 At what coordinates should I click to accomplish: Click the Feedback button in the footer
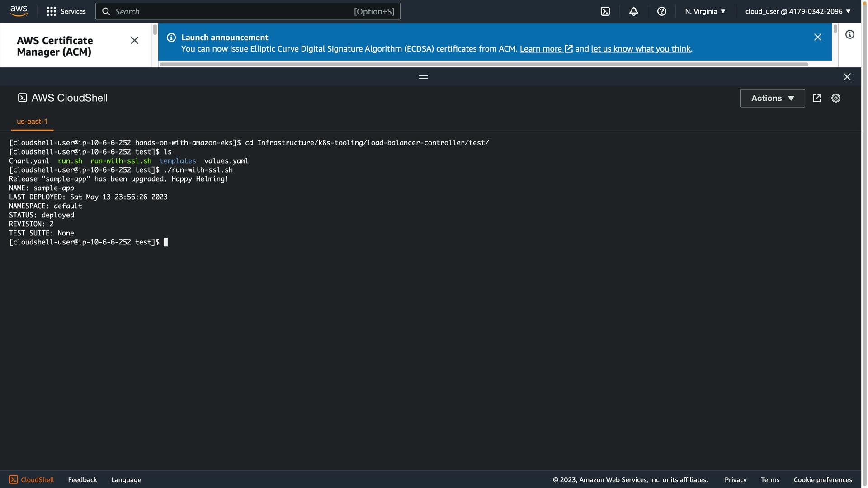point(82,479)
